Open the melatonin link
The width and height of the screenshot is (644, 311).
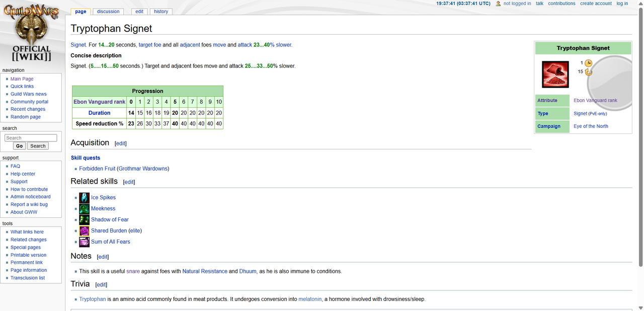pos(310,299)
